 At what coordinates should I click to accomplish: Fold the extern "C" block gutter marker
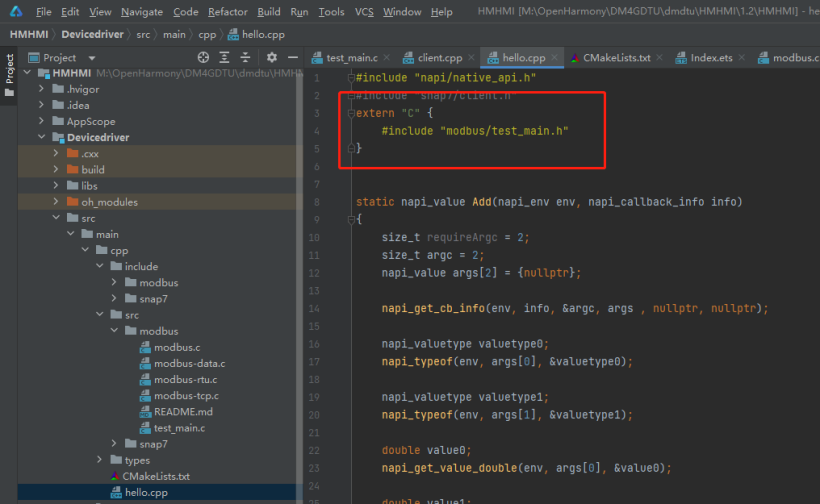351,113
